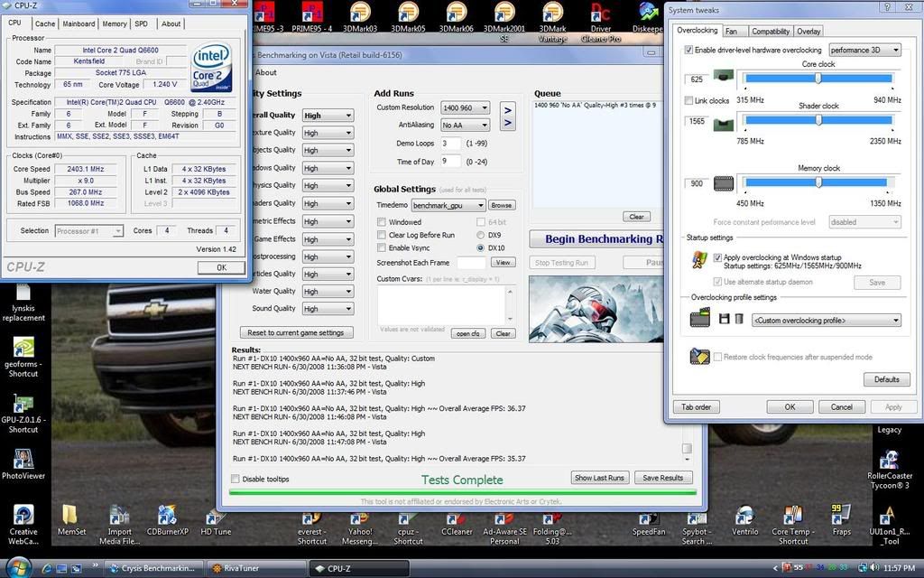Image resolution: width=924 pixels, height=578 pixels.
Task: Select the RollerCoaster Tycoon 3 icon
Action: click(889, 470)
